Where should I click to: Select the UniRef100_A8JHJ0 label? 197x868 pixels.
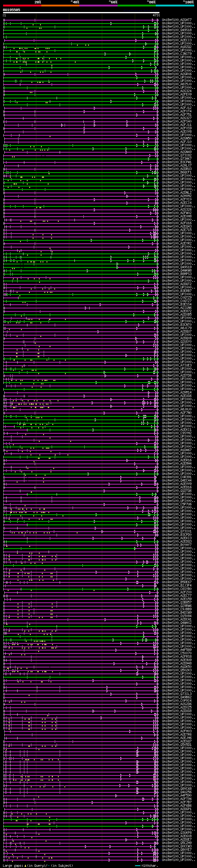(x=177, y=409)
